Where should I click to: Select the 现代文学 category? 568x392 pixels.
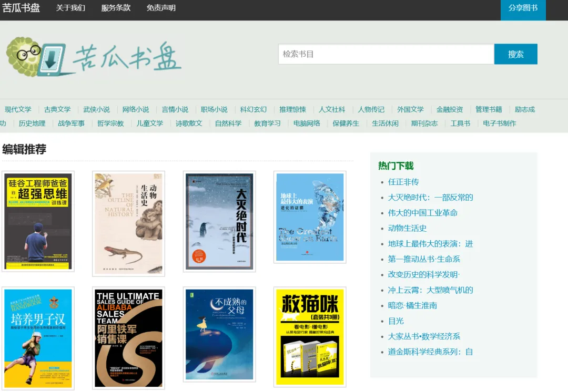(18, 109)
